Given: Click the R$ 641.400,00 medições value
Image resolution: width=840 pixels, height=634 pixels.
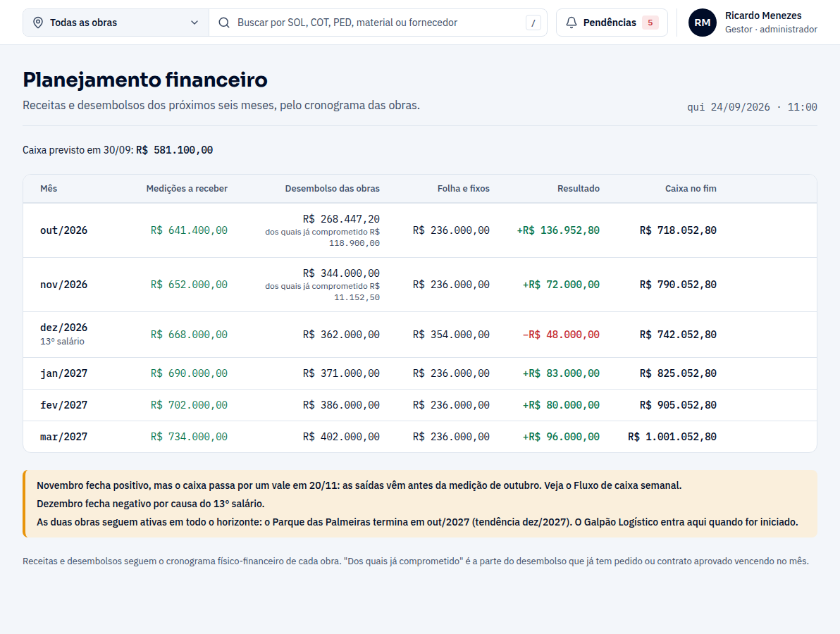Looking at the screenshot, I should click(189, 230).
